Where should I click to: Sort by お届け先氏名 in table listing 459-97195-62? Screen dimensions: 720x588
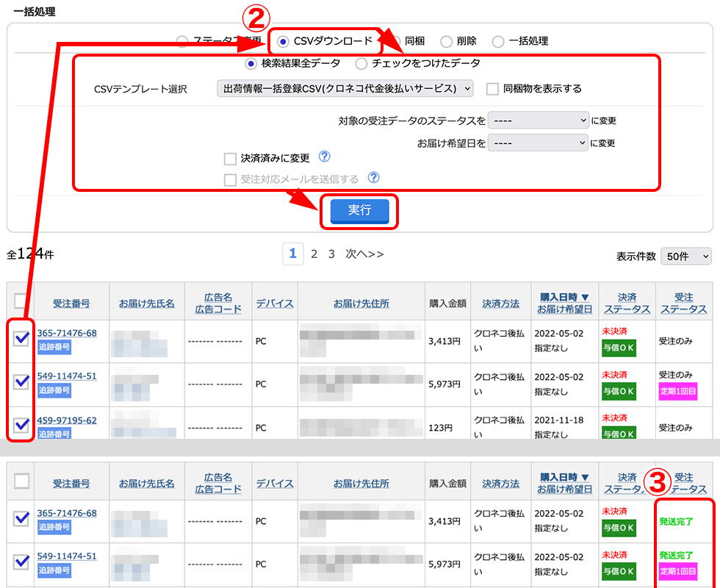(147, 304)
